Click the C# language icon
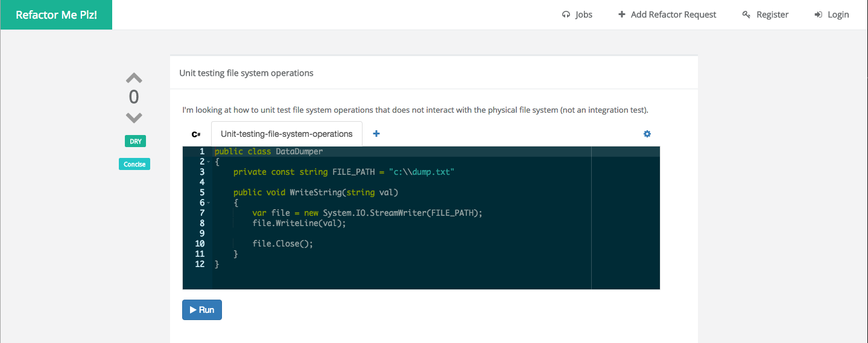The height and width of the screenshot is (343, 868). click(x=196, y=134)
